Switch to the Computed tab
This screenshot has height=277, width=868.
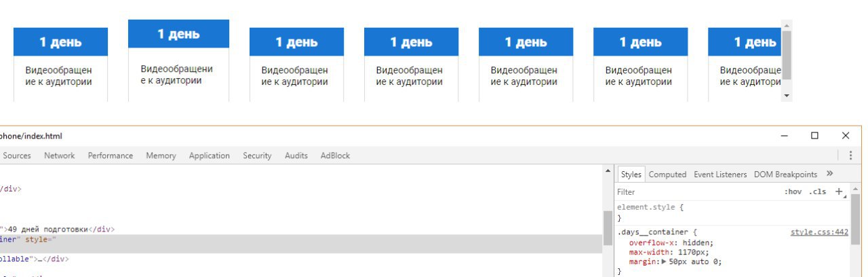click(667, 174)
